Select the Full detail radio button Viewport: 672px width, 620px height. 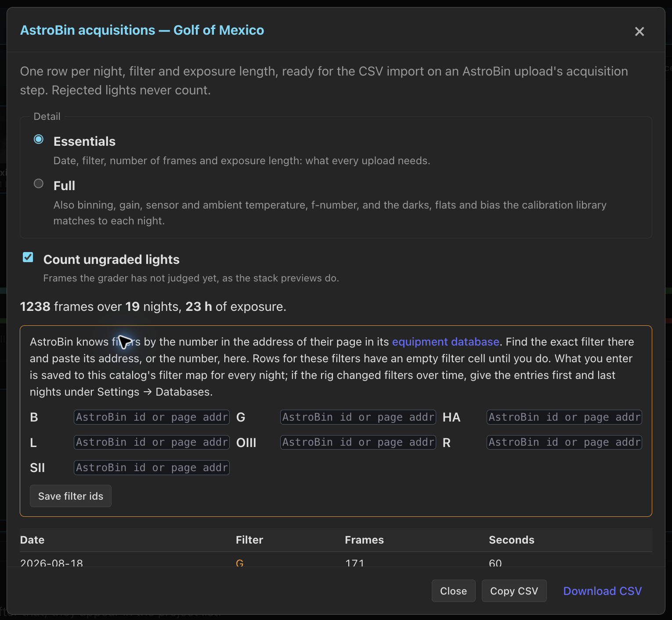[x=39, y=184]
